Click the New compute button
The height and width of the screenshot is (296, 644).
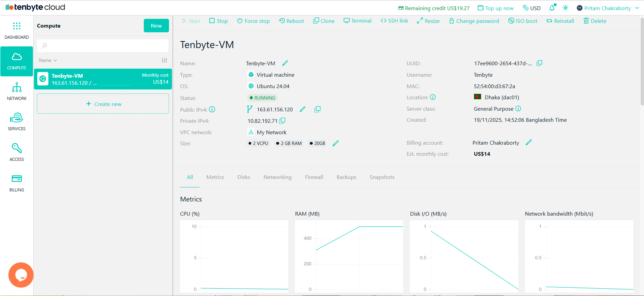156,26
